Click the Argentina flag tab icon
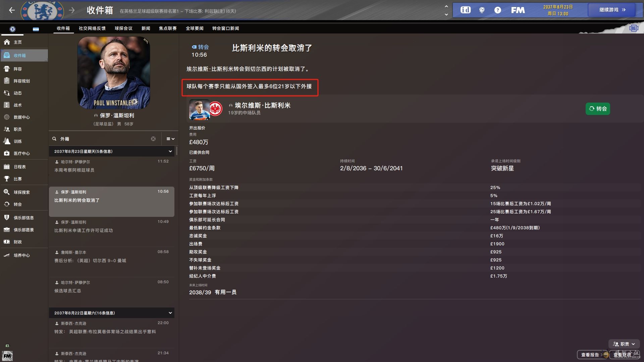644x362 pixels. coord(36,29)
